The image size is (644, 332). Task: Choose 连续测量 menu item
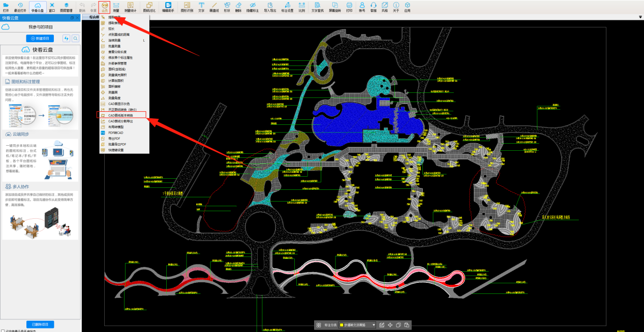(124, 40)
